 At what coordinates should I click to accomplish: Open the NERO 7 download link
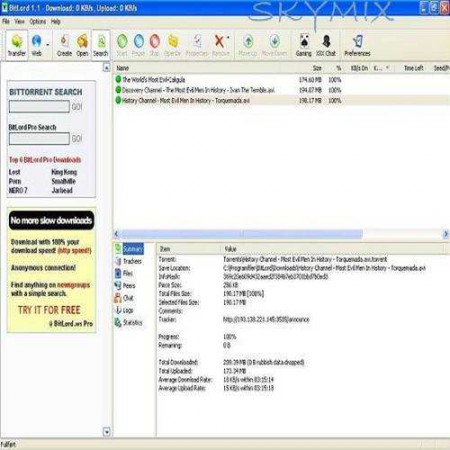(18, 190)
